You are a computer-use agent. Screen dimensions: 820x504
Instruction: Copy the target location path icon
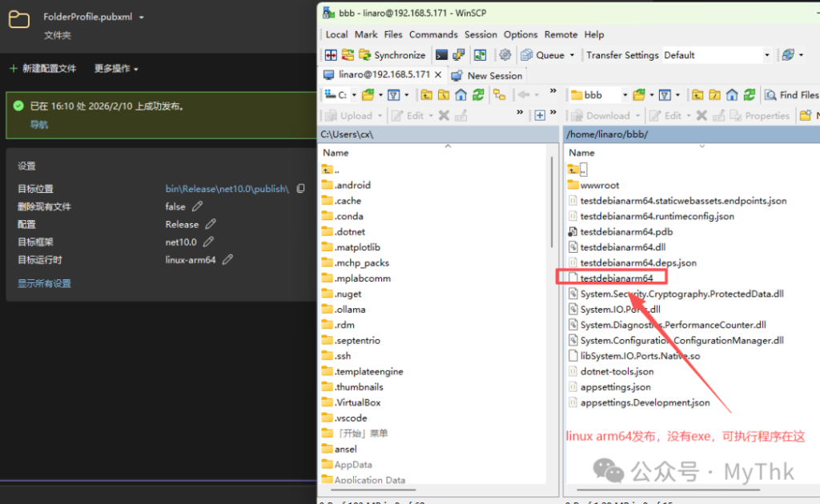(x=301, y=189)
